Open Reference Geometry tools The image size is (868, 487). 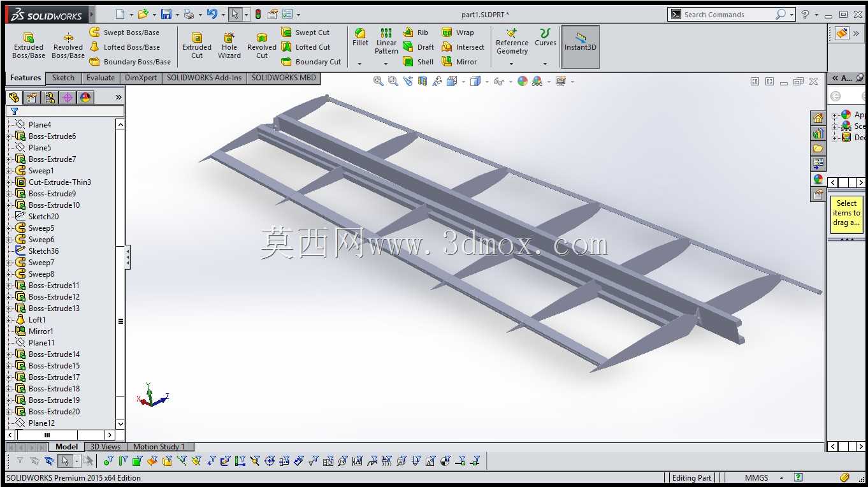click(x=512, y=41)
